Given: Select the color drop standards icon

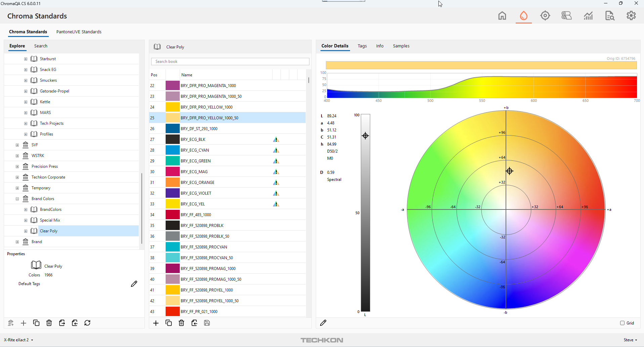Looking at the screenshot, I should click(523, 16).
